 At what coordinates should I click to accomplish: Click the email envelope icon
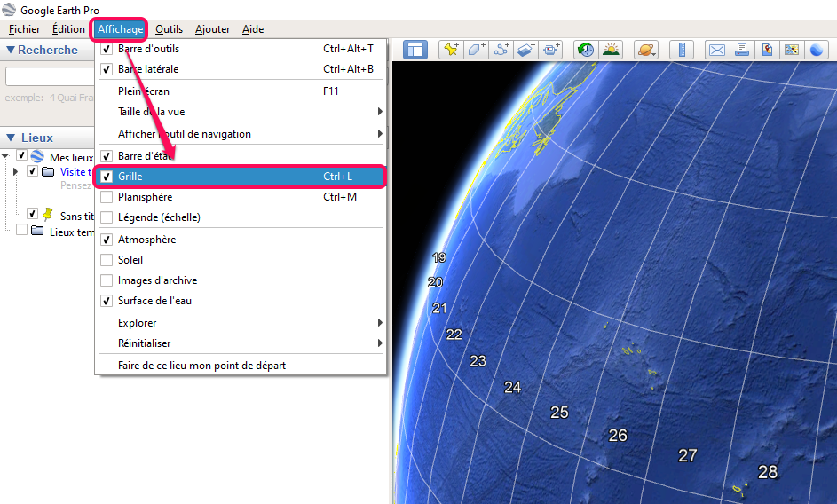(717, 50)
